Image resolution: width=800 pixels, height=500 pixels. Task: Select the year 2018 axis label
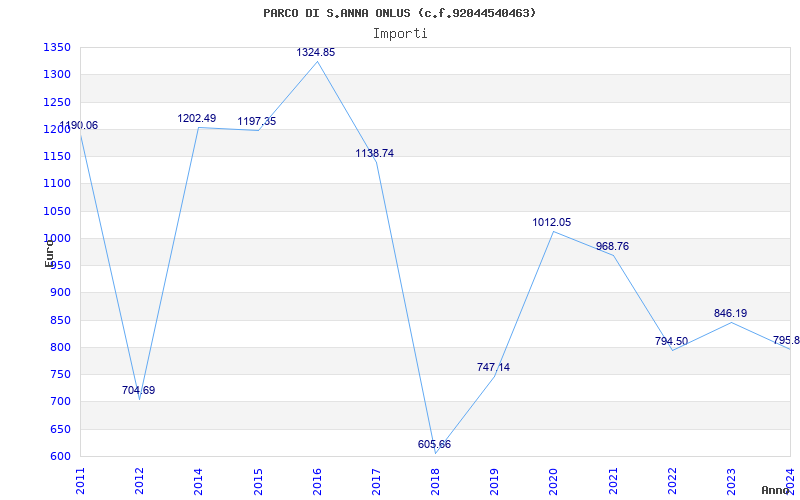tap(435, 482)
